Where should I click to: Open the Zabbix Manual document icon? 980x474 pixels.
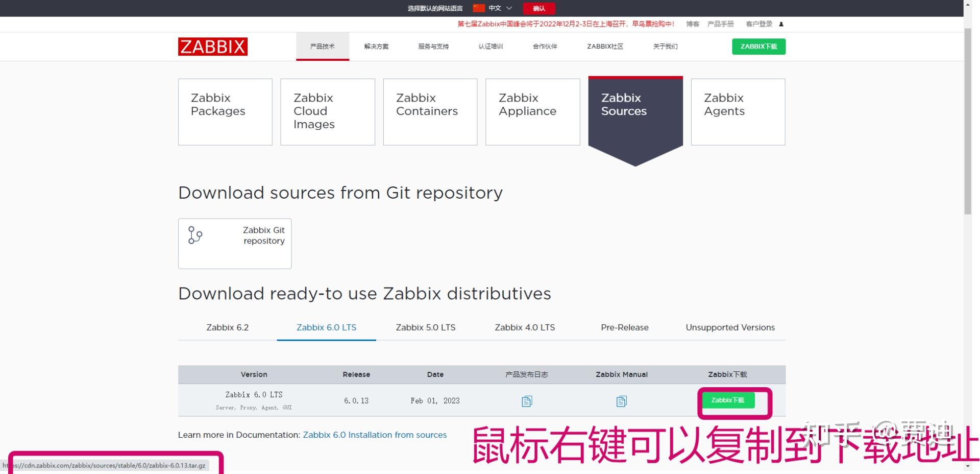(621, 400)
